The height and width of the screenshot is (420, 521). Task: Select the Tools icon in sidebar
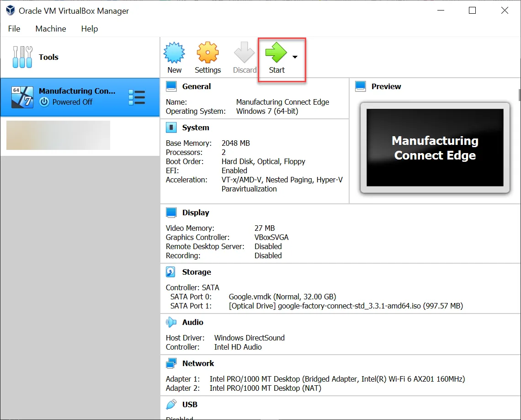pos(22,57)
